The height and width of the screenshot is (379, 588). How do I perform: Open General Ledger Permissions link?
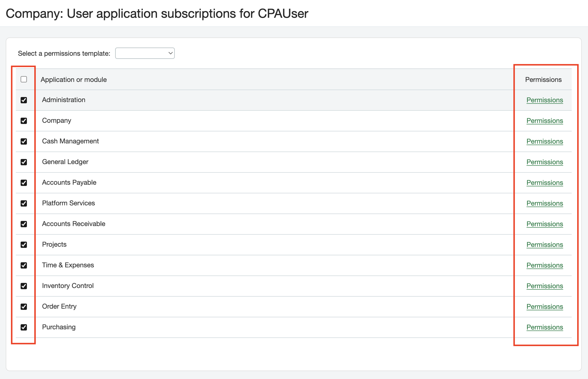pos(545,162)
